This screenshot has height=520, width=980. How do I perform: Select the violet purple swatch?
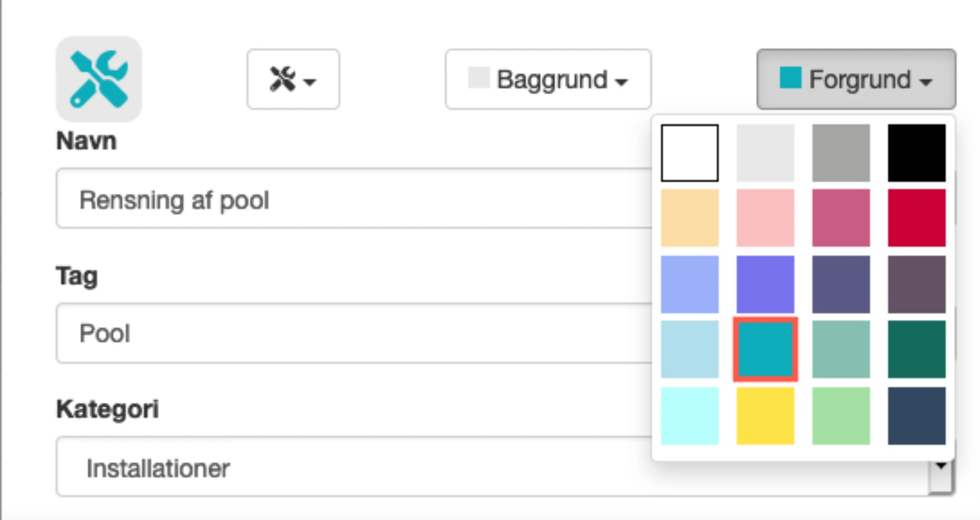765,284
